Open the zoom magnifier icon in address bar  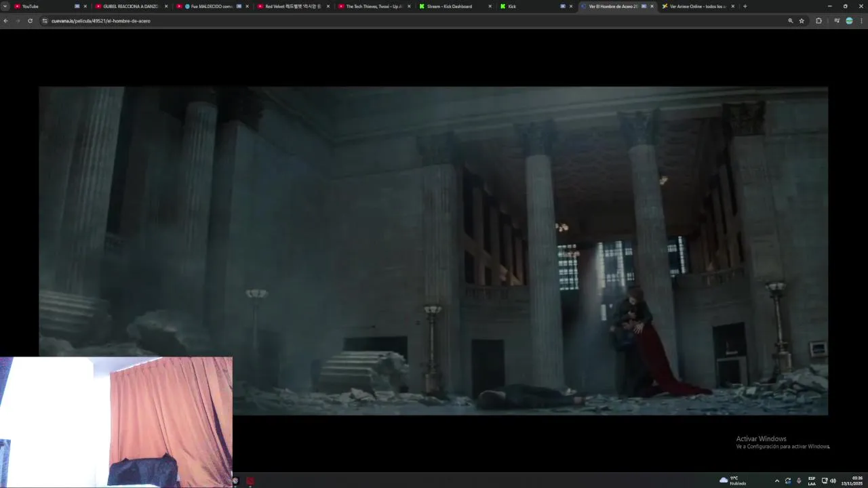pos(790,21)
